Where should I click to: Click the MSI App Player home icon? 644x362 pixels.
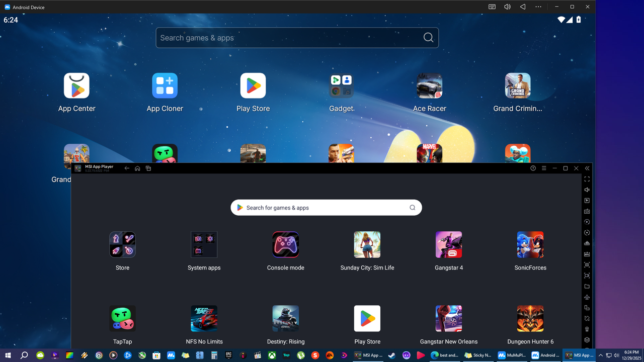pyautogui.click(x=137, y=168)
